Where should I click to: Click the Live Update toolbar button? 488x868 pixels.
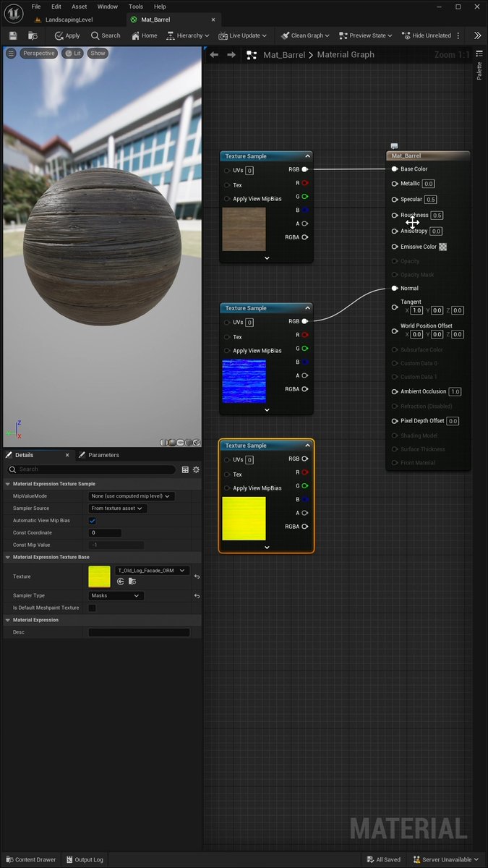pyautogui.click(x=243, y=35)
